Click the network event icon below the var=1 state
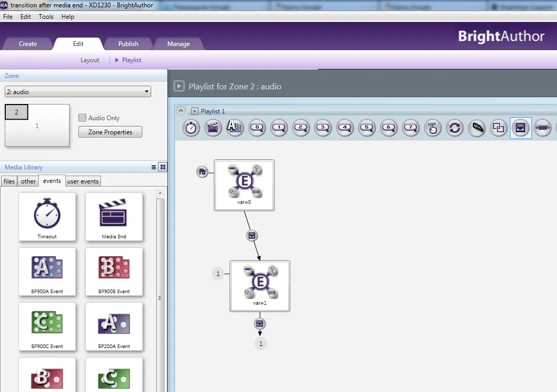 [260, 324]
